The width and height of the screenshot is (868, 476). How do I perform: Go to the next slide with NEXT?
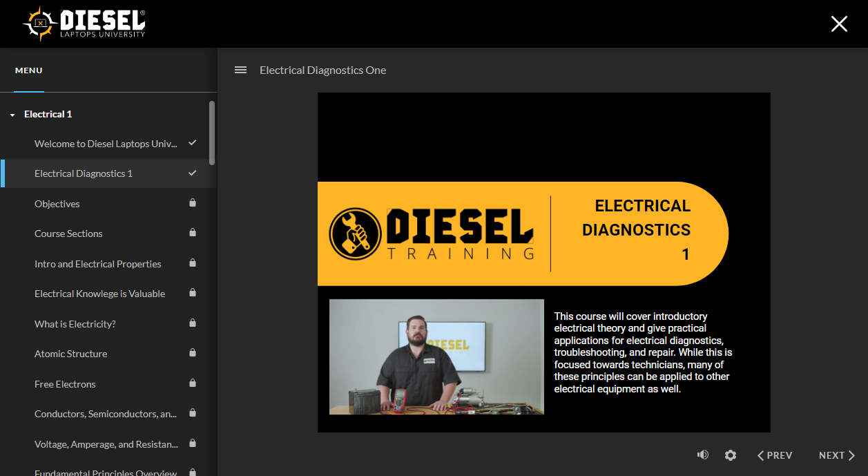pyautogui.click(x=836, y=455)
